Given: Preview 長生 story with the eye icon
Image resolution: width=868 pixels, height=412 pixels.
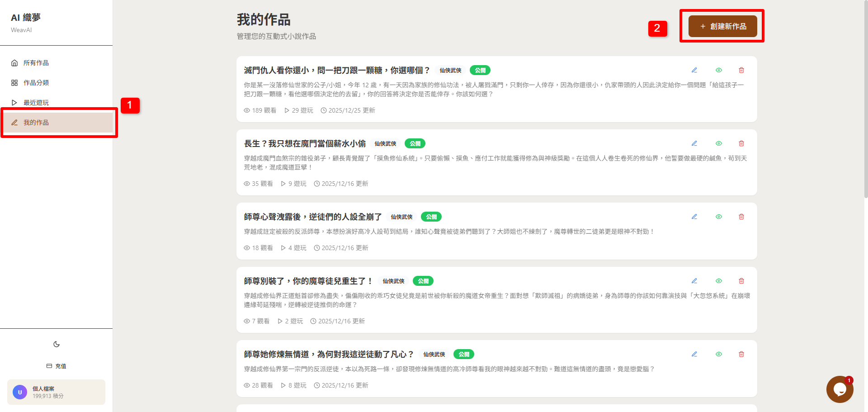Looking at the screenshot, I should point(719,143).
